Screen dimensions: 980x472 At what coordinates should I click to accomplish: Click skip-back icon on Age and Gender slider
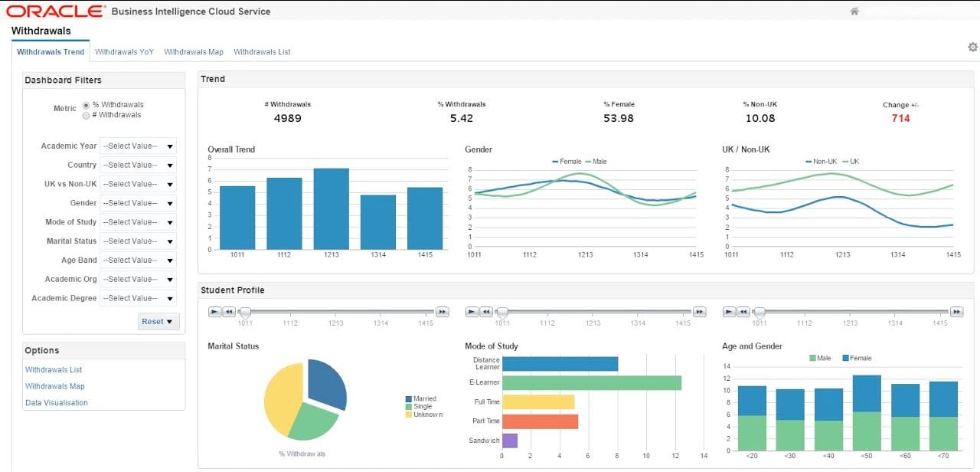[x=742, y=312]
